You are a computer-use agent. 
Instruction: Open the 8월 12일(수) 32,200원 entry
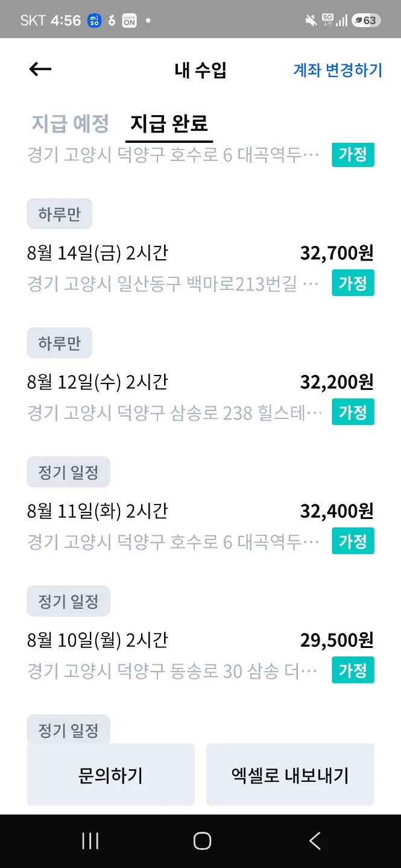pyautogui.click(x=201, y=397)
